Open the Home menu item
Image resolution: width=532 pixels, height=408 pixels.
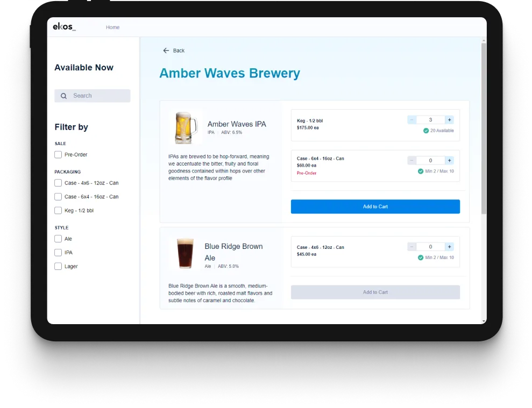[112, 27]
